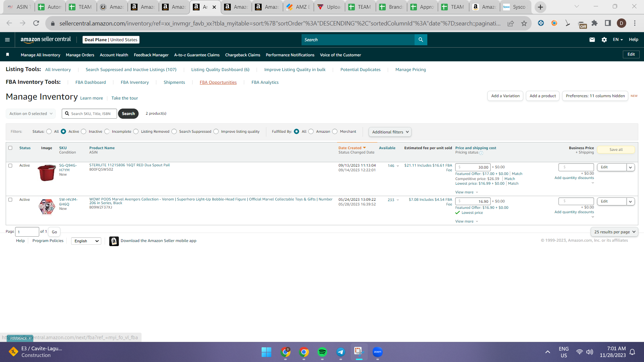The height and width of the screenshot is (362, 644).
Task: Click the bookmark flag icon in favorites bar
Action: [x=8, y=55]
